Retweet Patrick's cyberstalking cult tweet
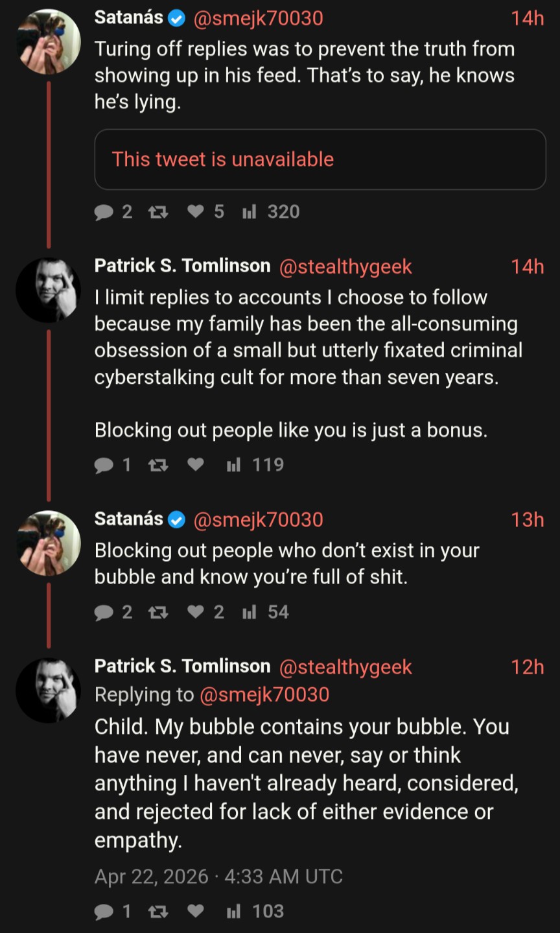The image size is (560, 933). click(x=158, y=465)
